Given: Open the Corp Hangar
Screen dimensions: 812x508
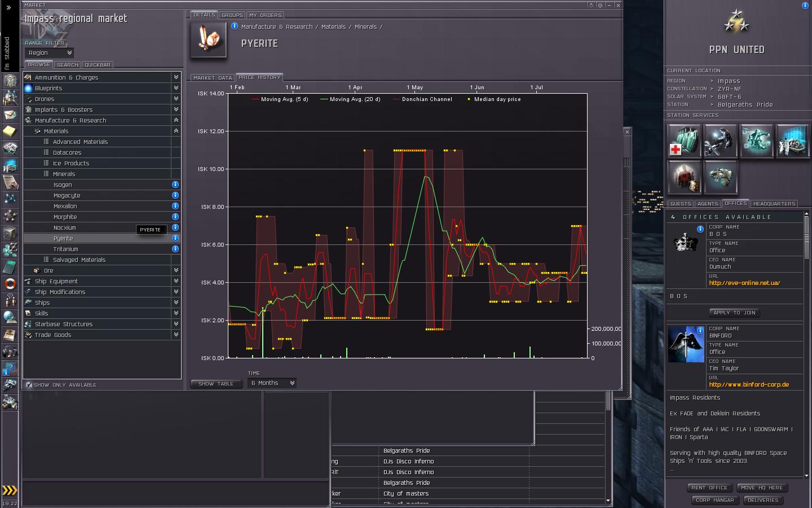Looking at the screenshot, I should 714,500.
